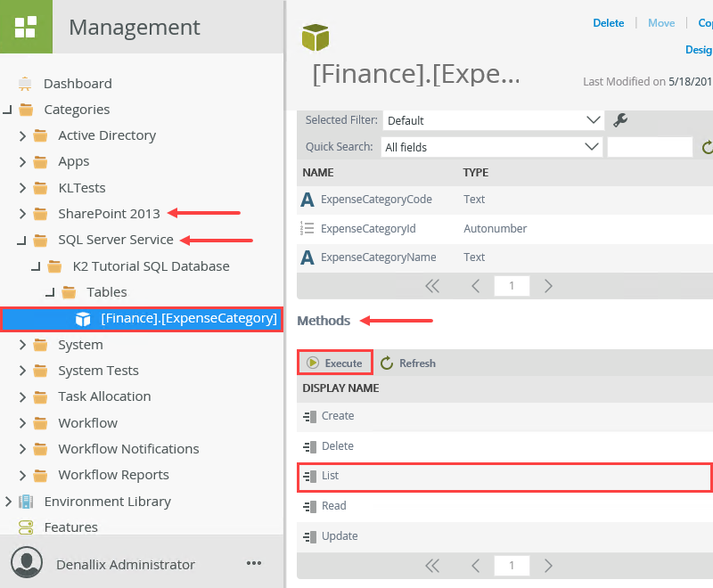Click the Delete link at top

point(609,23)
